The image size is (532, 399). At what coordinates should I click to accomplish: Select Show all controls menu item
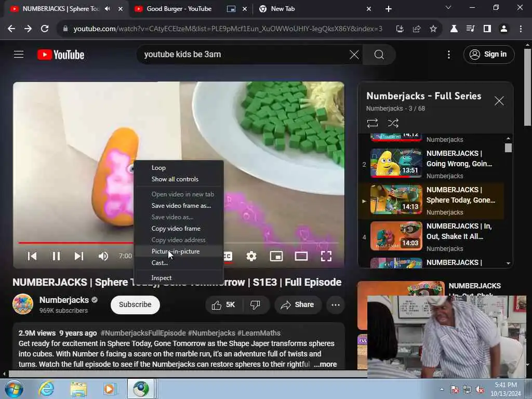[179, 179]
